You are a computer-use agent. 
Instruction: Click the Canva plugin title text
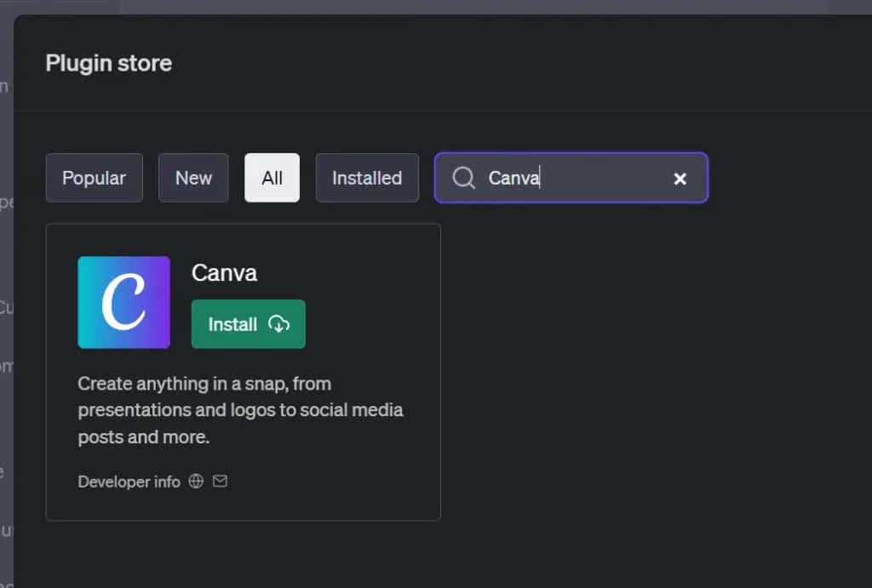pyautogui.click(x=224, y=273)
